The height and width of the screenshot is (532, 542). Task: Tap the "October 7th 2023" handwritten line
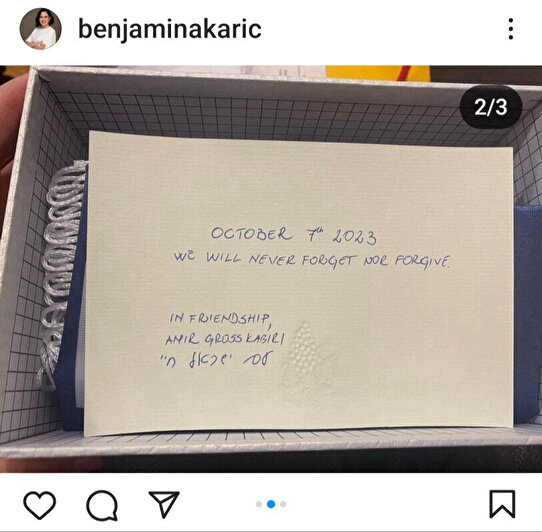[x=294, y=236]
